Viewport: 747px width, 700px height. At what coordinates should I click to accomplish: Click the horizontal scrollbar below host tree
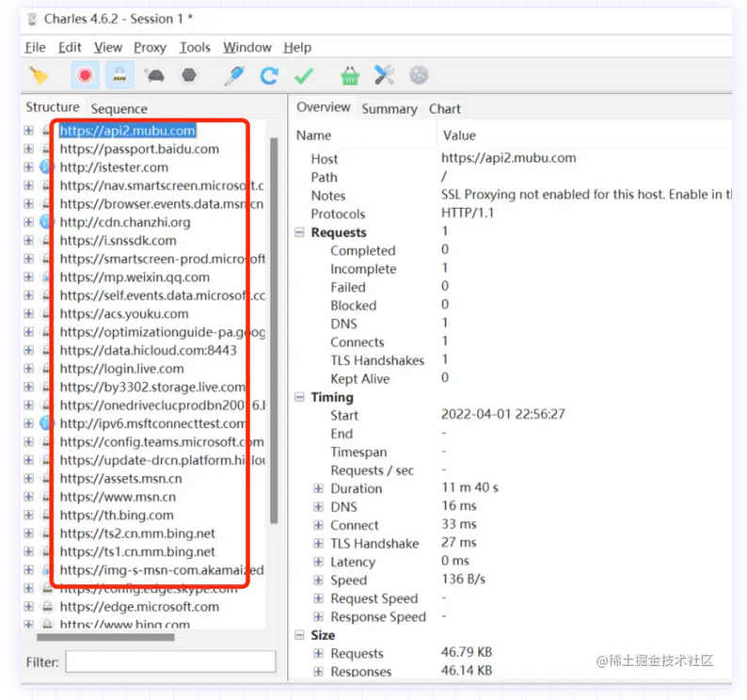pos(105,637)
